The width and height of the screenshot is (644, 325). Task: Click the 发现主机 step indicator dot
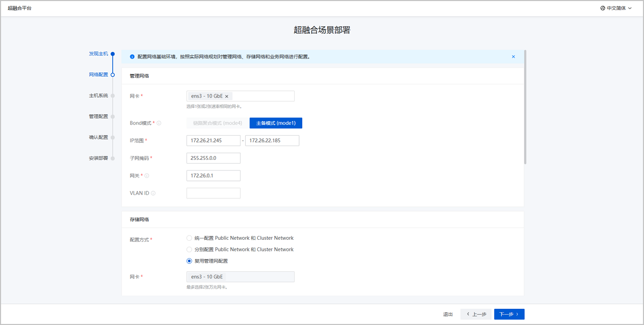(113, 54)
